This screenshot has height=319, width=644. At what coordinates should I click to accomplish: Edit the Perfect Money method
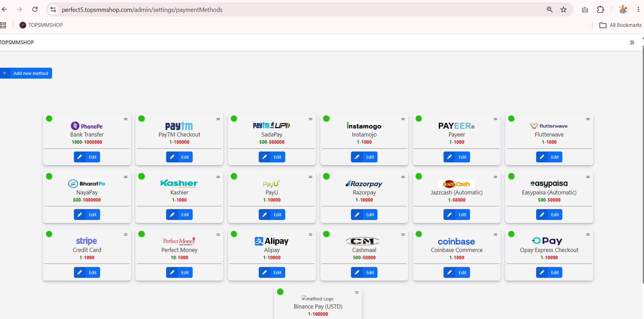click(179, 273)
